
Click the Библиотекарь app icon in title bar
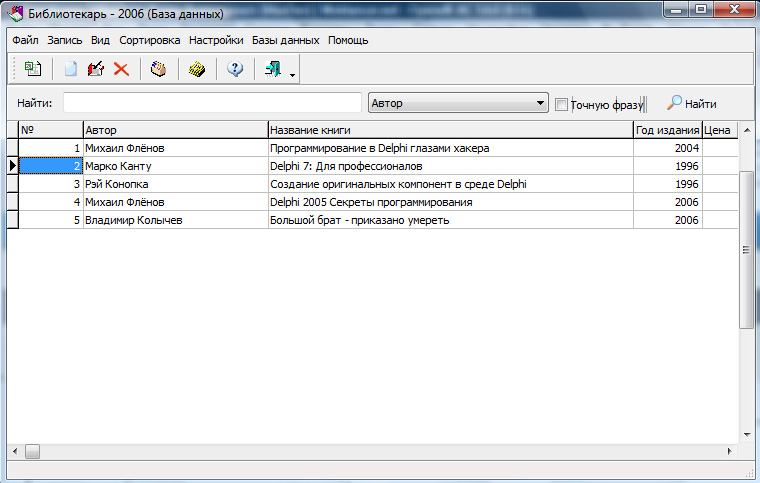click(x=15, y=14)
